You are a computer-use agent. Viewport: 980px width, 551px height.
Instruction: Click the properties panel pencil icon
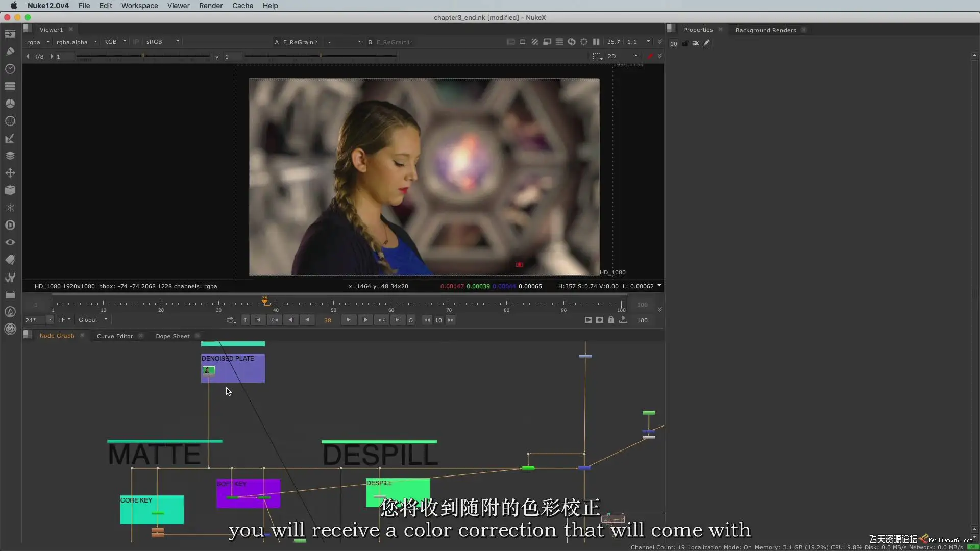click(x=707, y=44)
